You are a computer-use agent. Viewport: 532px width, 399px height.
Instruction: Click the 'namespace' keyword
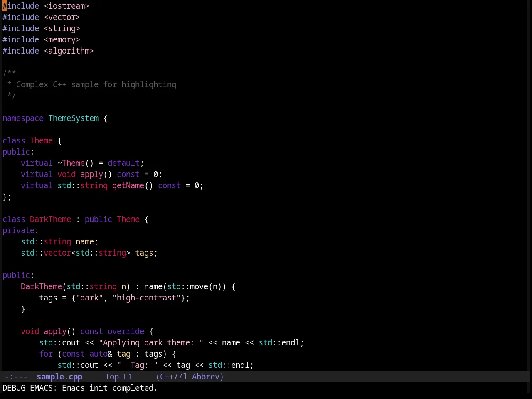23,118
